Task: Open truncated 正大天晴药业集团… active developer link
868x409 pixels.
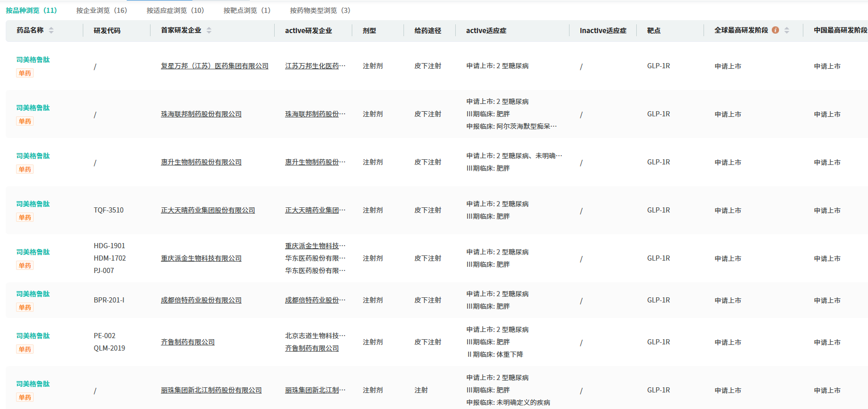Action: [x=315, y=210]
